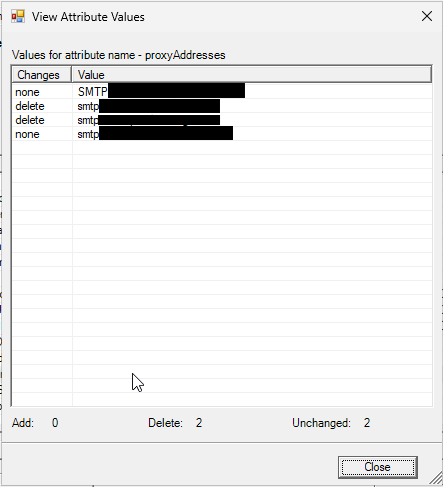Viewport: 443px width, 487px height.
Task: Click the Delete count label
Action: (x=165, y=423)
